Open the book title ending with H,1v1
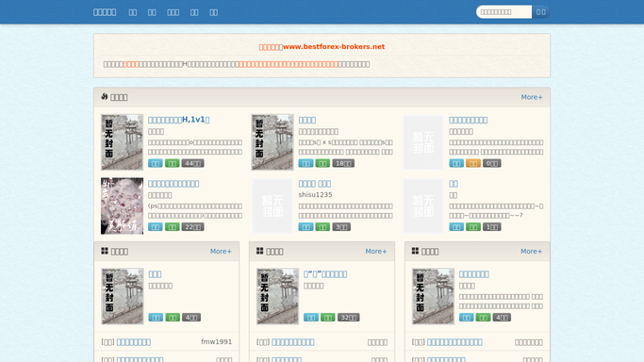 point(178,120)
